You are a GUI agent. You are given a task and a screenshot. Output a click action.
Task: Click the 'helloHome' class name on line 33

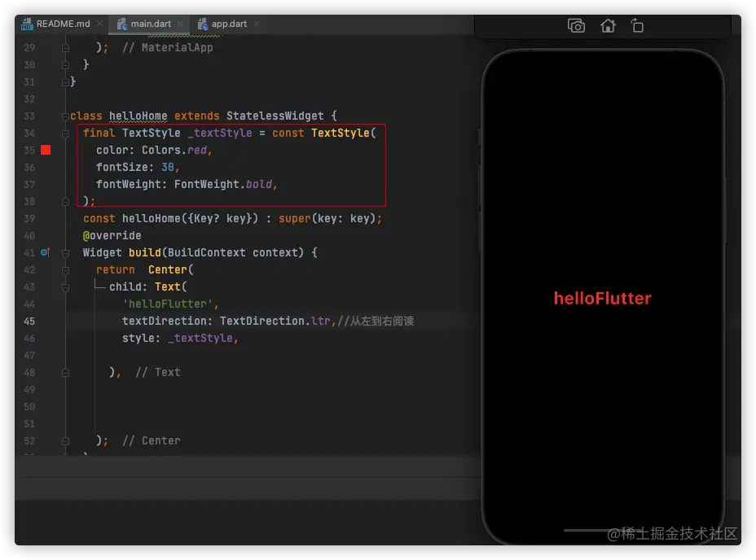tap(138, 116)
